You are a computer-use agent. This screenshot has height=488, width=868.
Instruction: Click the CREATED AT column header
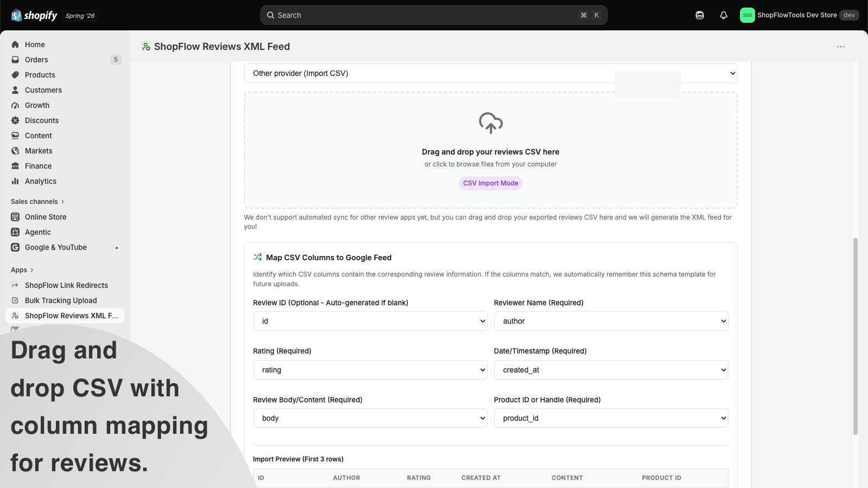[481, 478]
